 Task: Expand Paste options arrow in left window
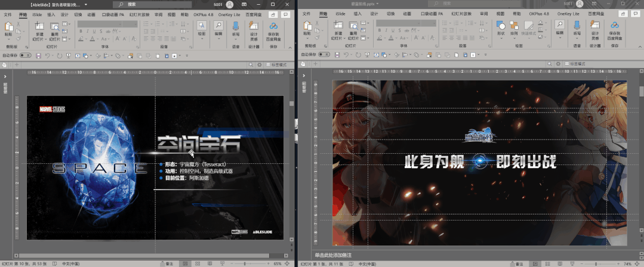(8, 39)
